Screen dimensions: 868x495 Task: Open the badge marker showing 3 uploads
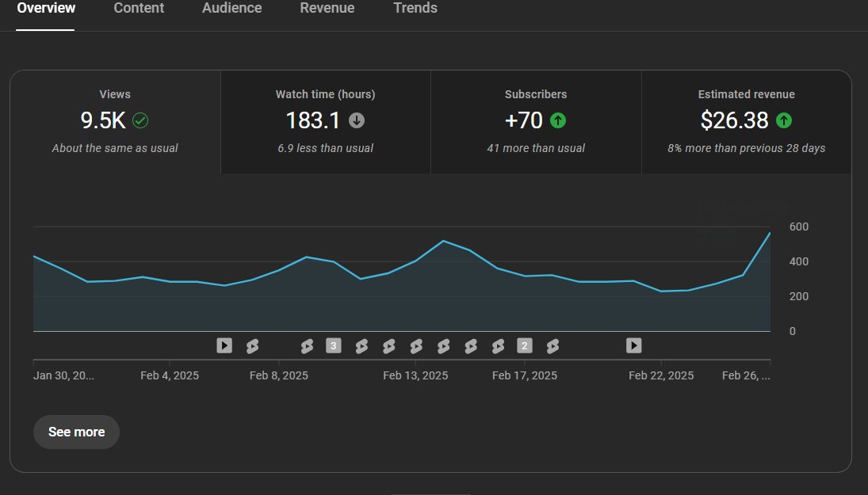click(x=333, y=345)
